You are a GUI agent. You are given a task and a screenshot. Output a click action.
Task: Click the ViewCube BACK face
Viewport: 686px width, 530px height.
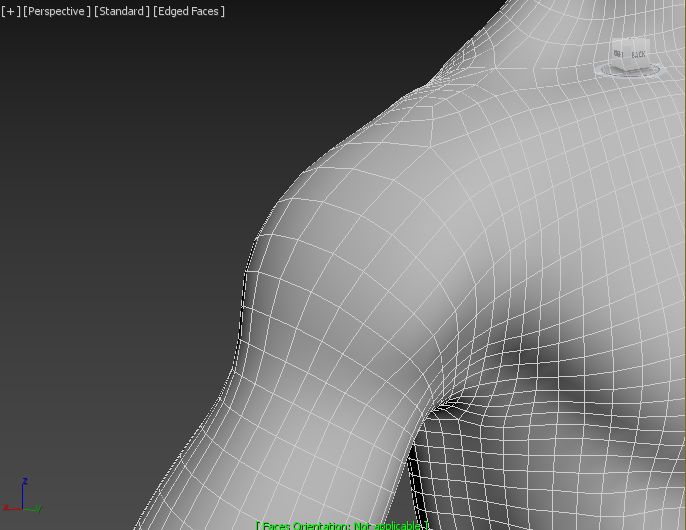pos(638,54)
